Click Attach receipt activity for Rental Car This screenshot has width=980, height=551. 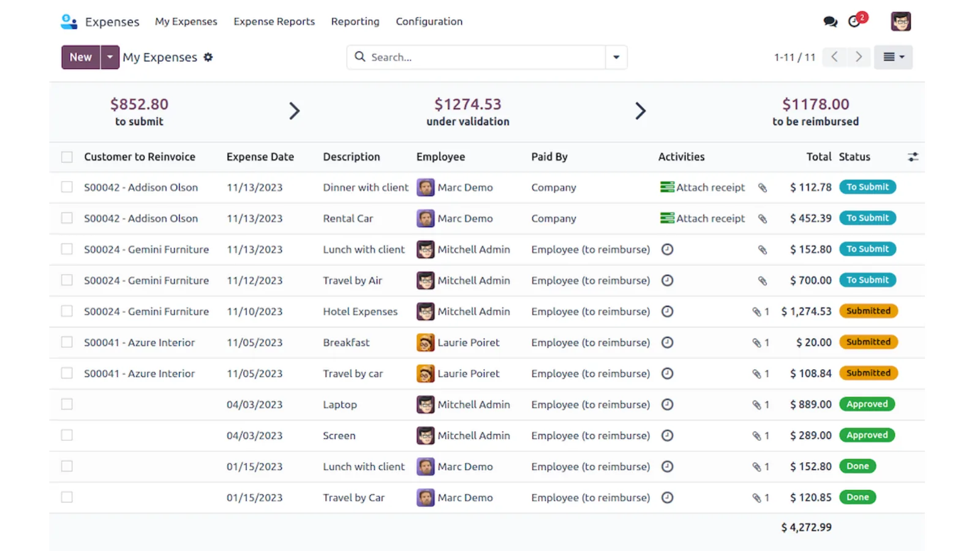point(703,219)
